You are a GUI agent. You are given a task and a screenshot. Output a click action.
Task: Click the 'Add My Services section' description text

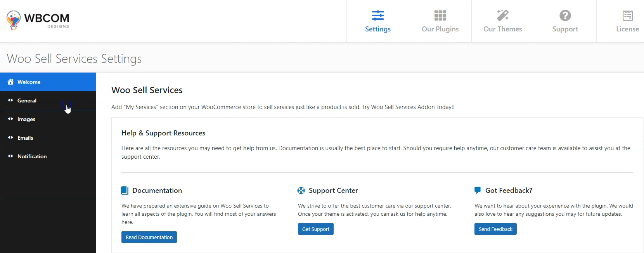coord(283,107)
